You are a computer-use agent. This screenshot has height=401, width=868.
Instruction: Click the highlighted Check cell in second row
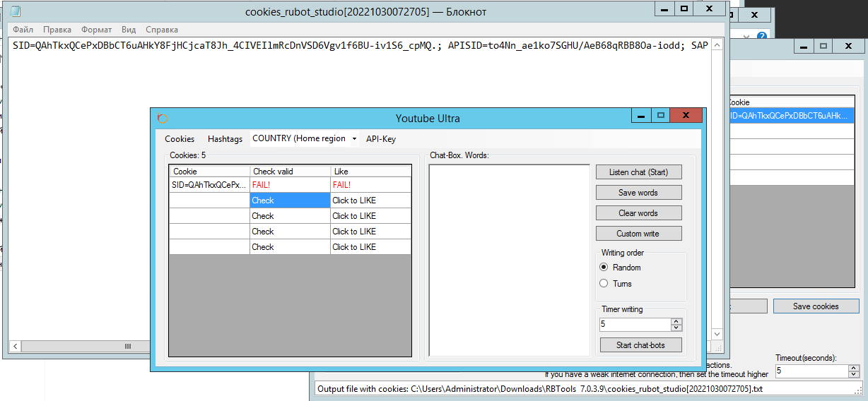(290, 200)
